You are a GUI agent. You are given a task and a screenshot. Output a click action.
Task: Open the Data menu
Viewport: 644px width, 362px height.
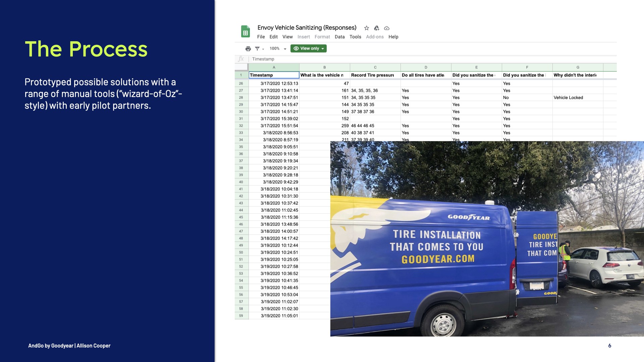(339, 37)
